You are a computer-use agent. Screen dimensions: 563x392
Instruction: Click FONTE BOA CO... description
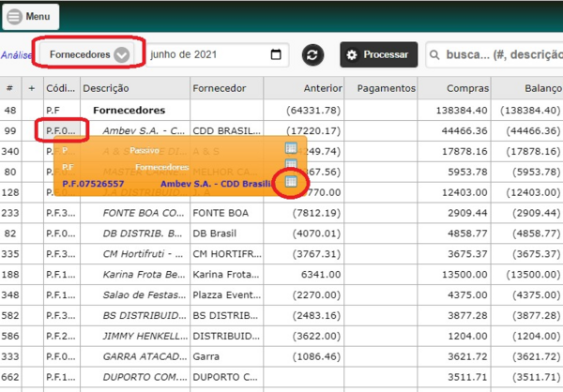pos(144,213)
